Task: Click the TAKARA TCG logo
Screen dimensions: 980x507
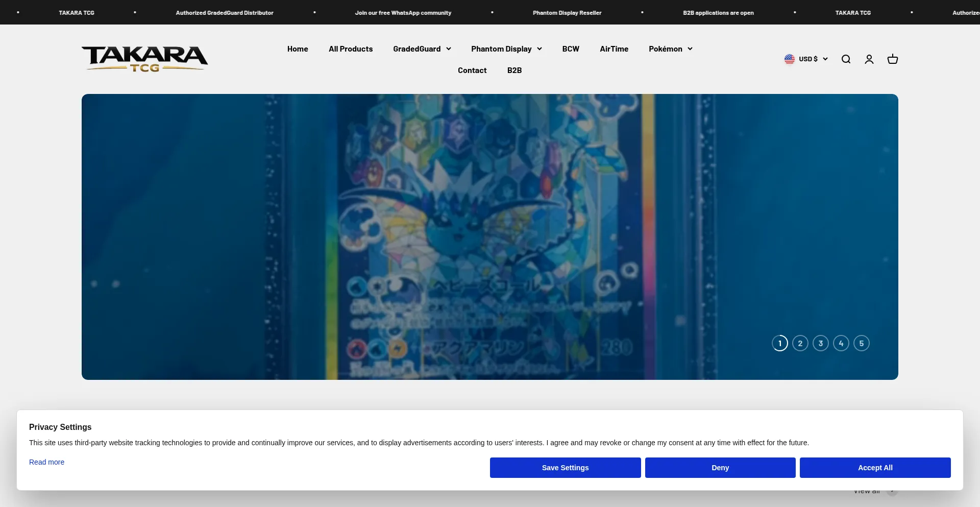Action: 145,59
